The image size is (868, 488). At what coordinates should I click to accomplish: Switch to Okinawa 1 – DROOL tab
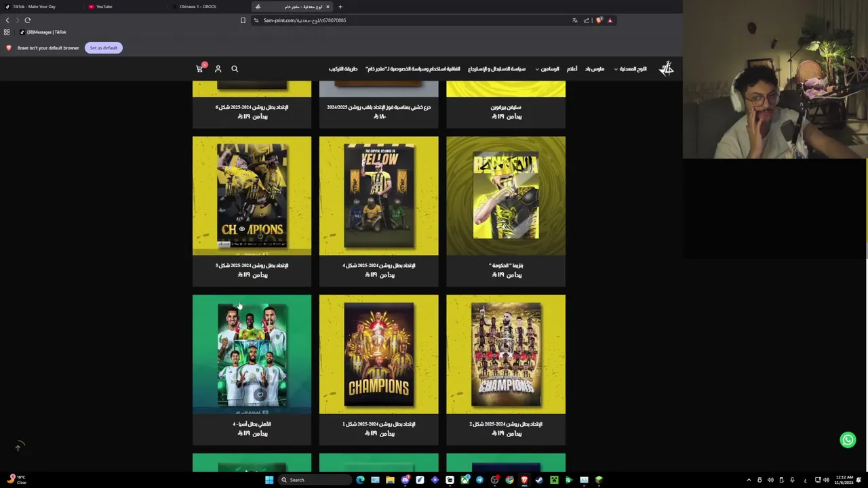point(198,7)
